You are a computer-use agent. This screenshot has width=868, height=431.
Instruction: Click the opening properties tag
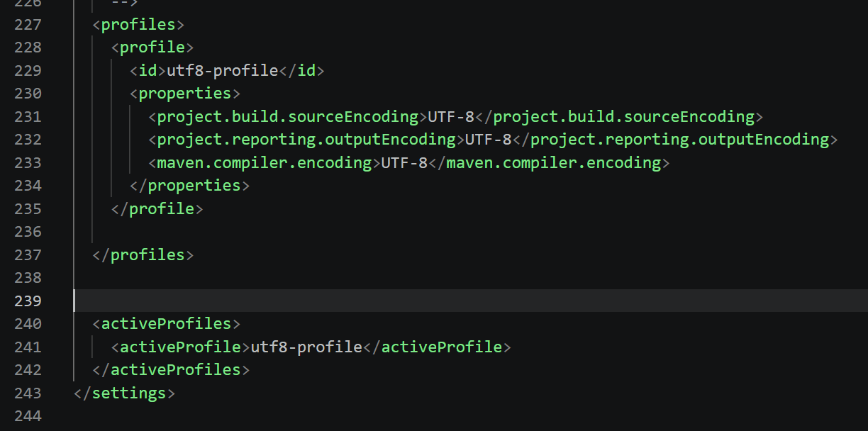185,94
